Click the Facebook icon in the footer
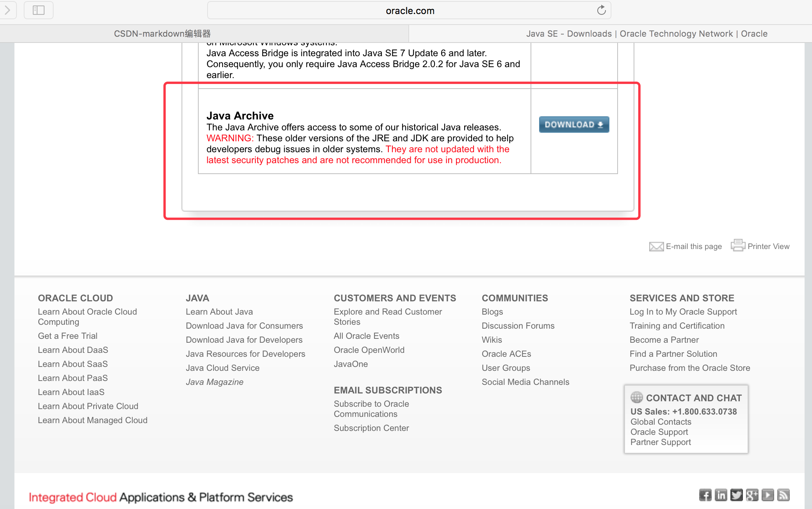The height and width of the screenshot is (509, 812). [705, 495]
